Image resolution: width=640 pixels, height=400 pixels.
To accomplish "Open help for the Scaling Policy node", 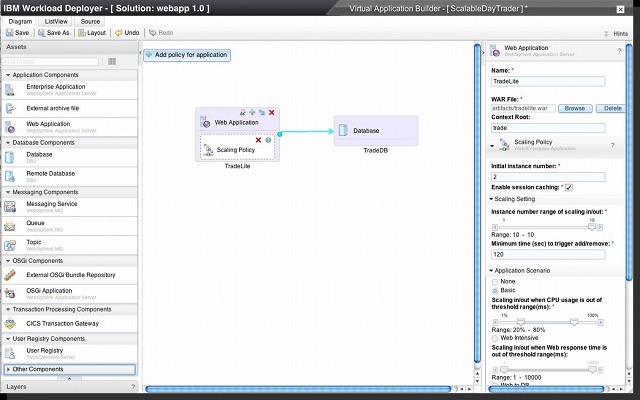I will tap(268, 140).
